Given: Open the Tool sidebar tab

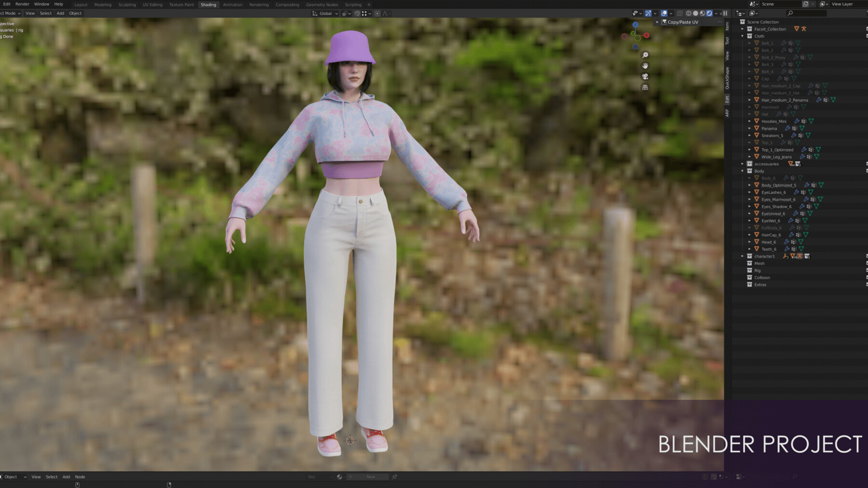Looking at the screenshot, I should tap(727, 41).
